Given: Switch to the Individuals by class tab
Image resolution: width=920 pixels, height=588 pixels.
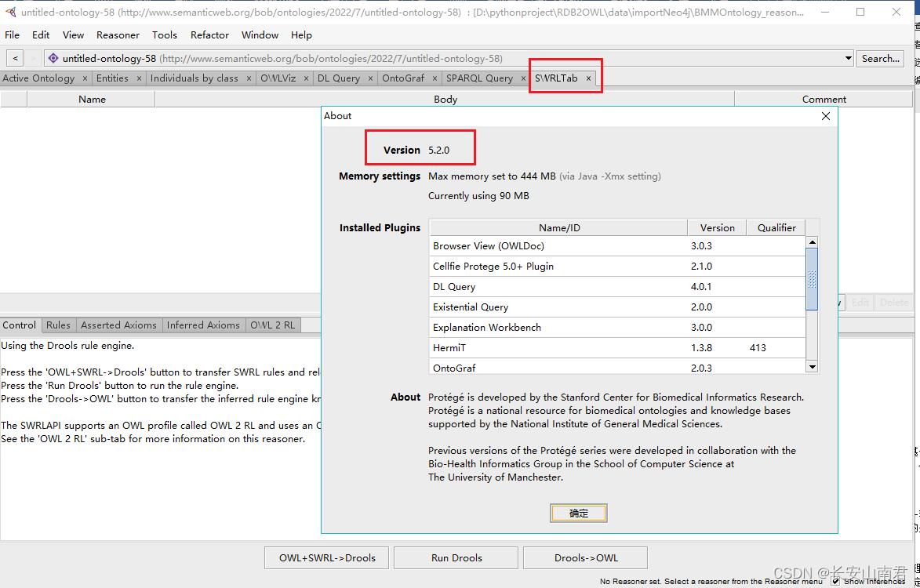Looking at the screenshot, I should pyautogui.click(x=195, y=78).
